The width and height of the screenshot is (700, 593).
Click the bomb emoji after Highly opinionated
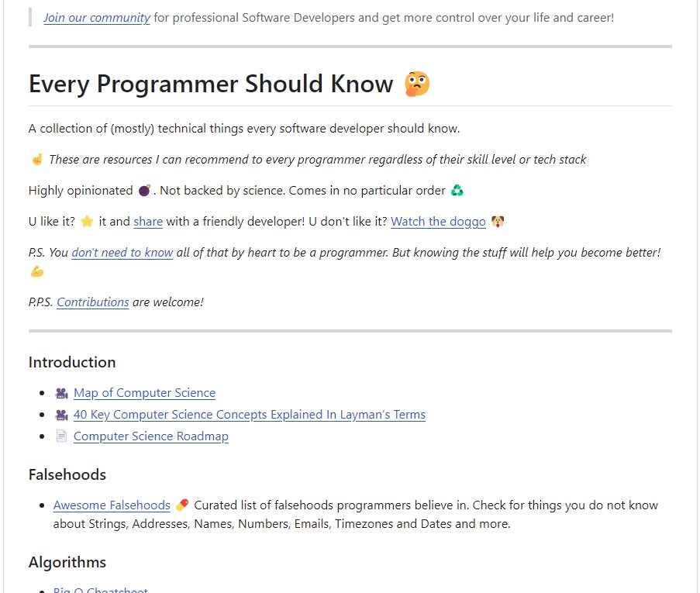(145, 191)
